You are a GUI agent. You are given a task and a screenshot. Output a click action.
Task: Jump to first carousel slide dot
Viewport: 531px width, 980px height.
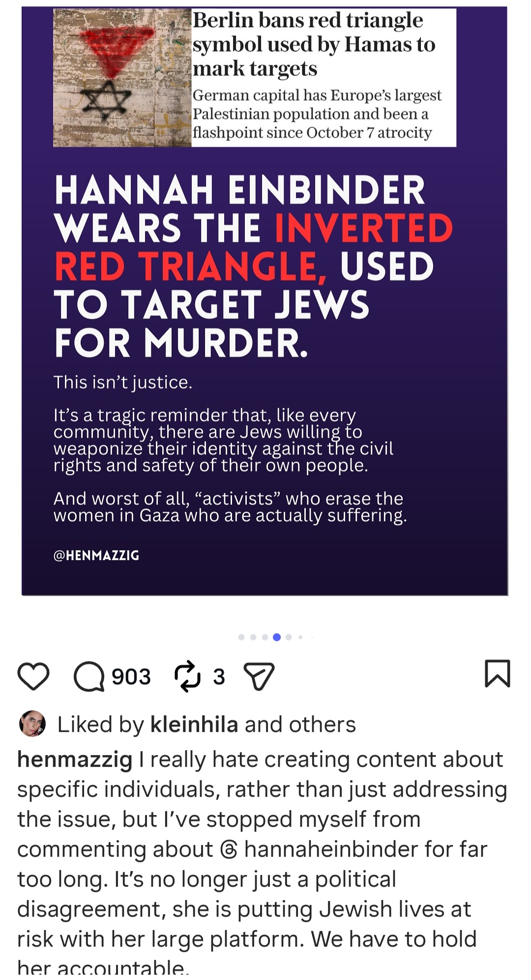pos(241,637)
